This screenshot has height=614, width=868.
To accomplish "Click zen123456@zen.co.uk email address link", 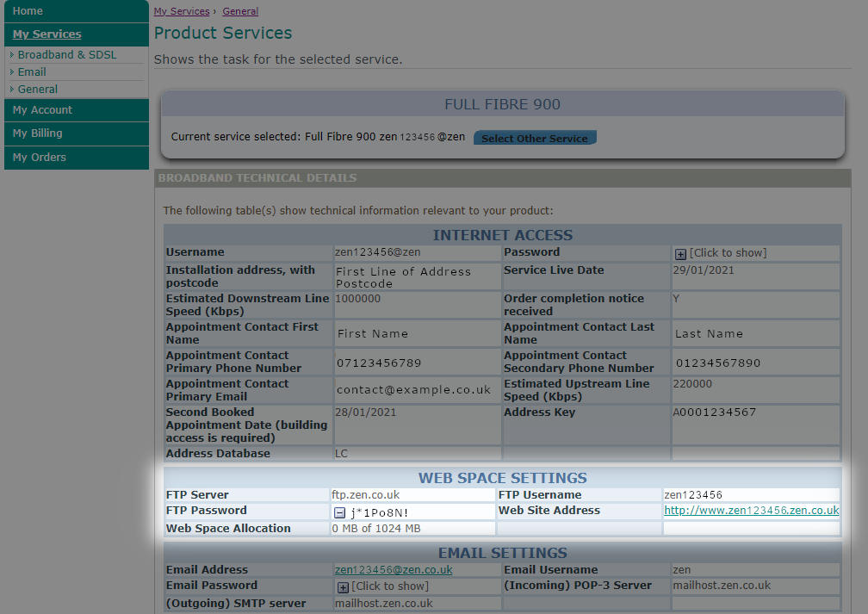I will pyautogui.click(x=394, y=570).
